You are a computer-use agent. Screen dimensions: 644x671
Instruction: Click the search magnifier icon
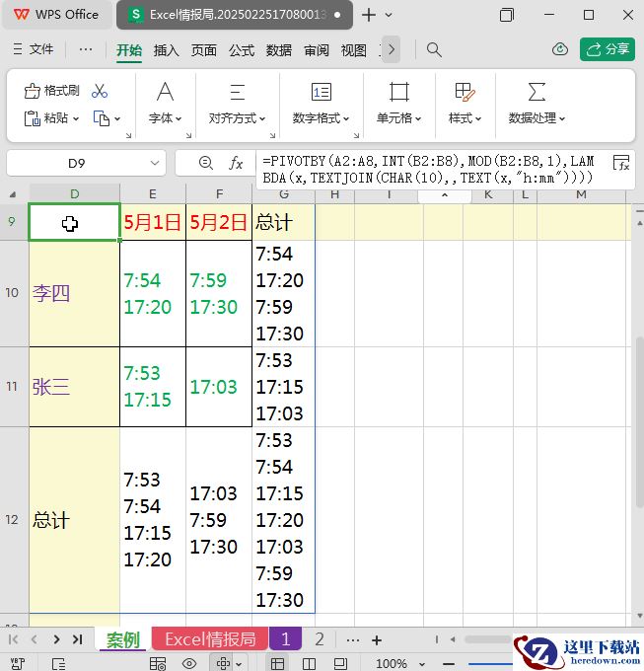point(434,49)
